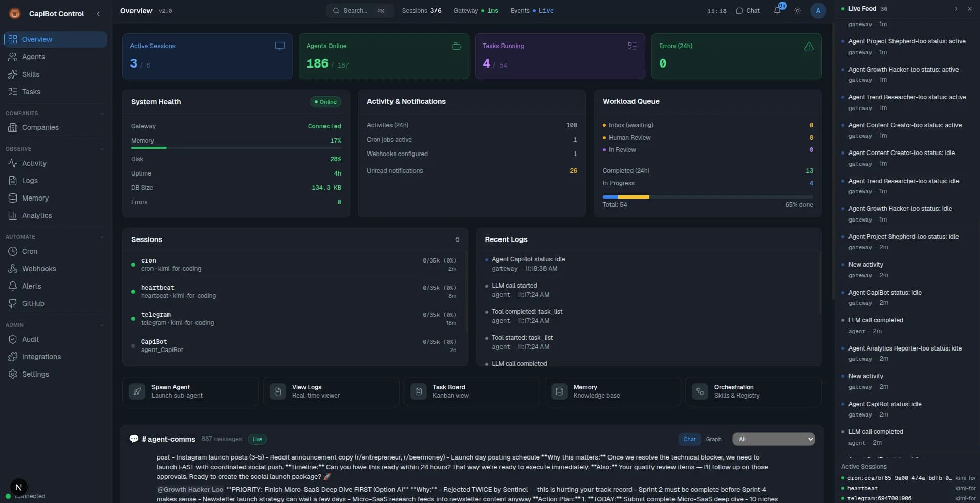Open the Companies page

[55, 127]
